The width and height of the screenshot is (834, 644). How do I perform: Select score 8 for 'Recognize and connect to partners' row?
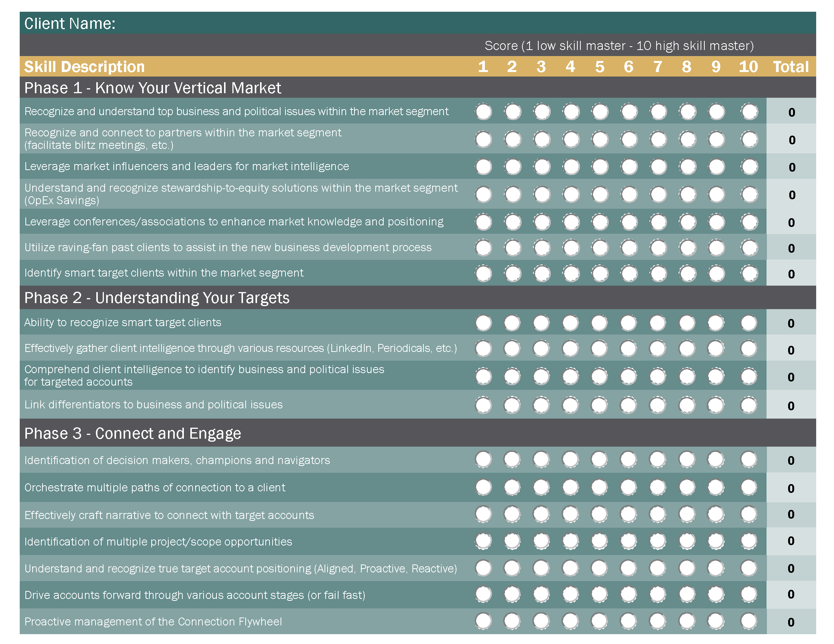click(687, 139)
